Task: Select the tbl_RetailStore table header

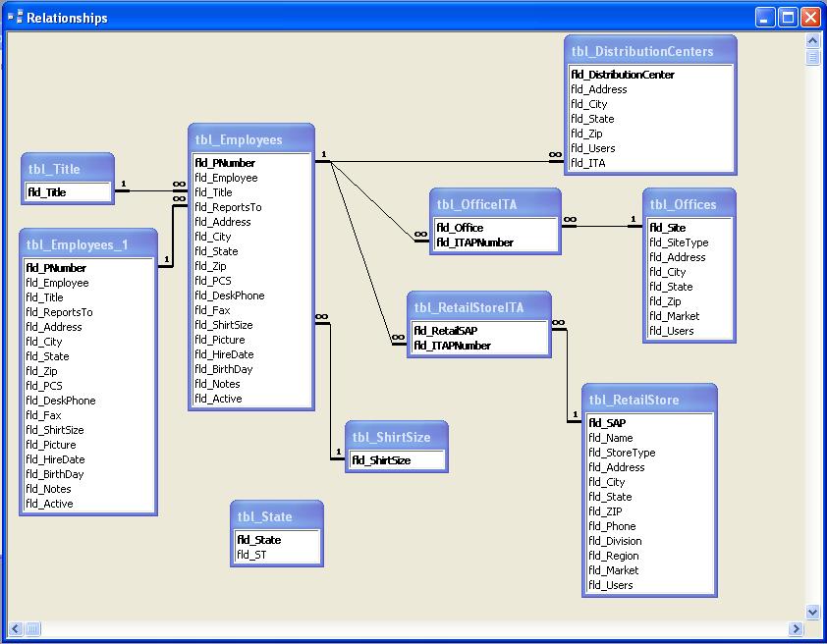Action: click(x=649, y=400)
